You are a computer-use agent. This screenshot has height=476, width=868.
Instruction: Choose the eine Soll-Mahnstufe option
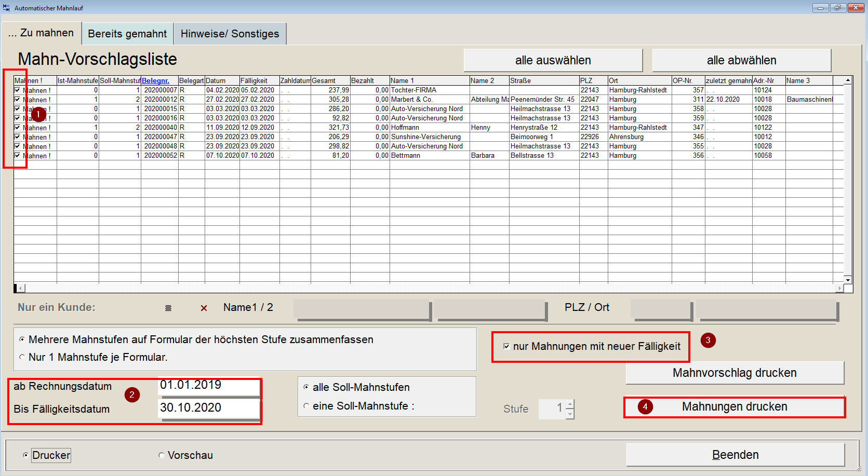pos(306,406)
